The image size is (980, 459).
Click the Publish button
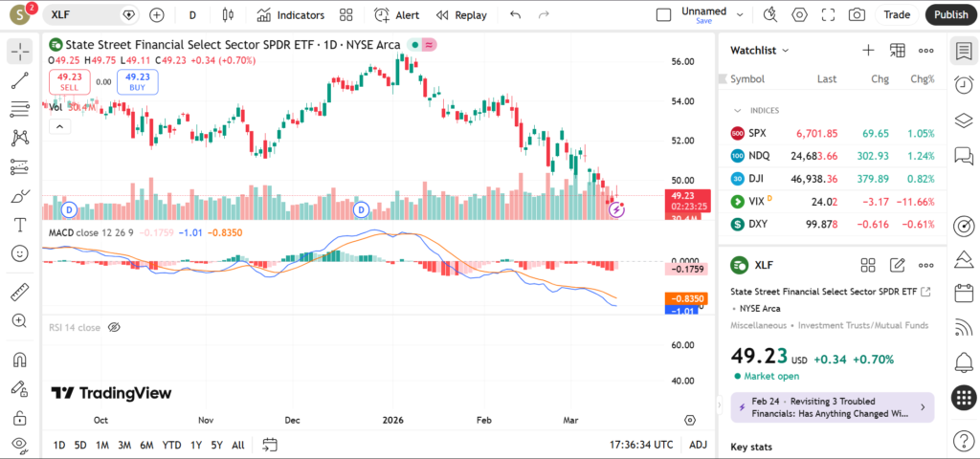pyautogui.click(x=949, y=15)
